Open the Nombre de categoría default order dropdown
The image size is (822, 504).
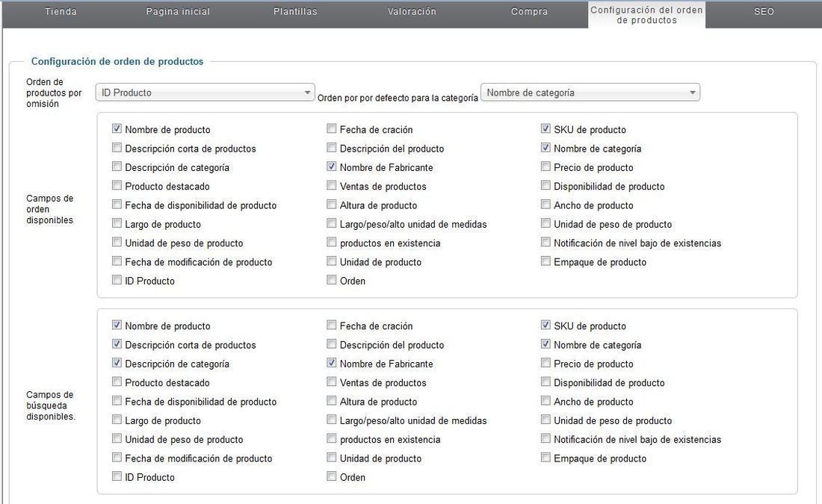coord(590,92)
